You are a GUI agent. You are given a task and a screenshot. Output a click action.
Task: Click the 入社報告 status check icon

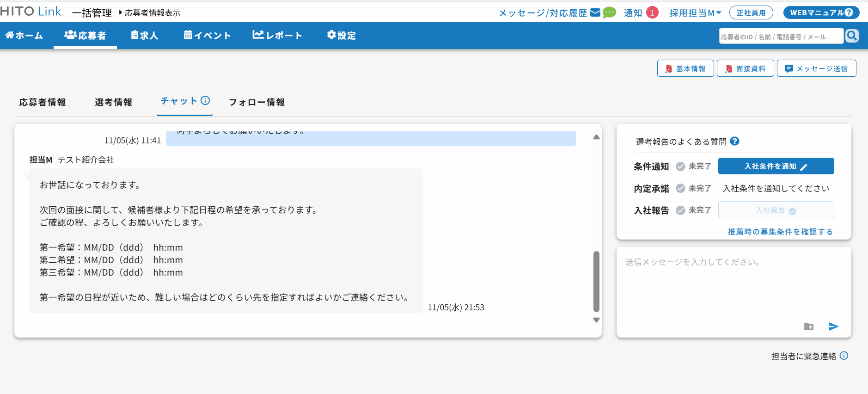(680, 210)
